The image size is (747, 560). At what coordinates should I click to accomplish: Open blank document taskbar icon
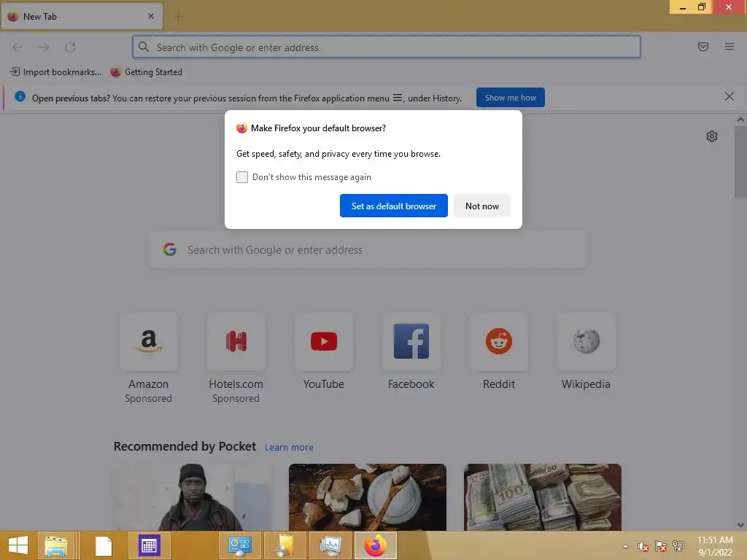point(104,545)
